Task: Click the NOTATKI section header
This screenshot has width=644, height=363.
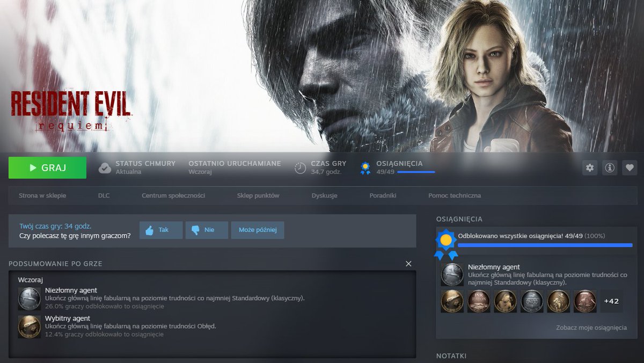Action: (x=451, y=356)
